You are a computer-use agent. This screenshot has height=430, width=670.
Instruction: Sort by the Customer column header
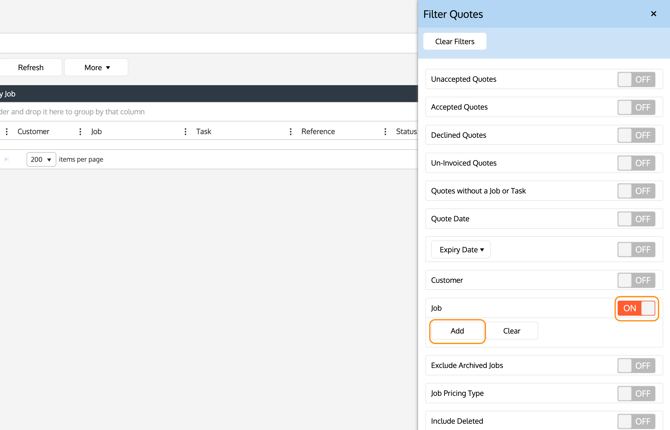(34, 132)
